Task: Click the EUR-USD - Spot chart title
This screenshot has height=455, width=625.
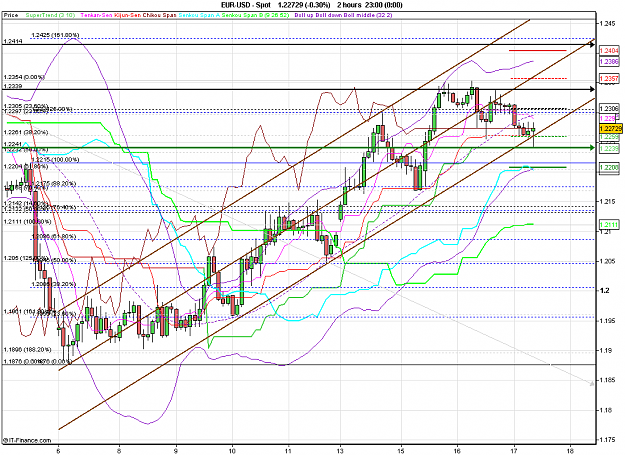Action: point(246,5)
